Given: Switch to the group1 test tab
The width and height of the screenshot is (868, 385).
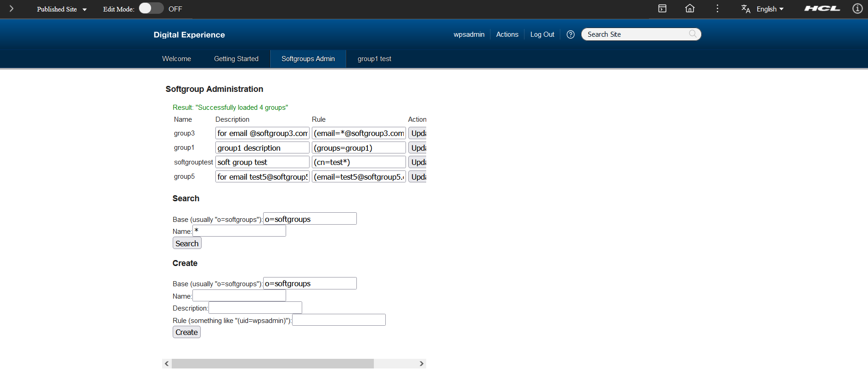Looking at the screenshot, I should tap(374, 59).
